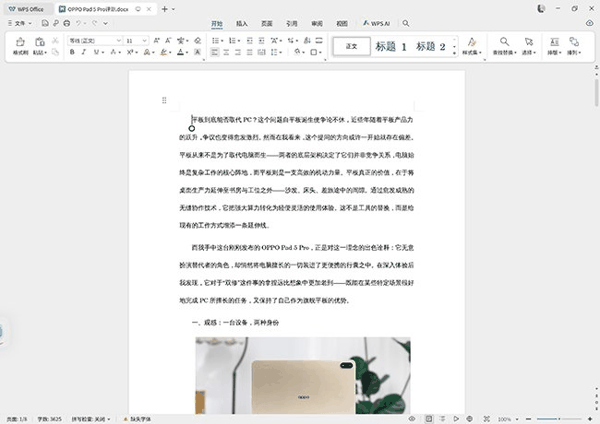The image size is (600, 424).
Task: Click the Select (选择) cursor icon
Action: 531,43
